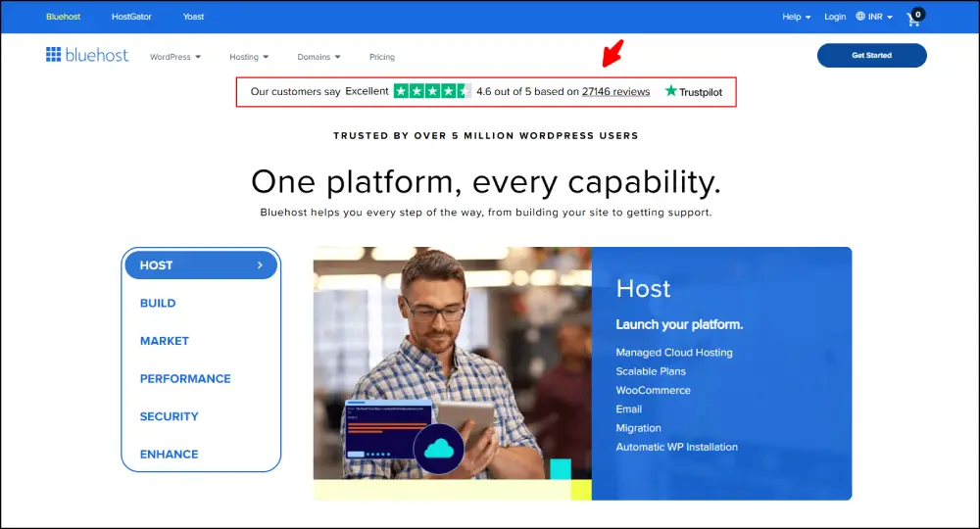
Task: Select the HOST tab
Action: [201, 265]
